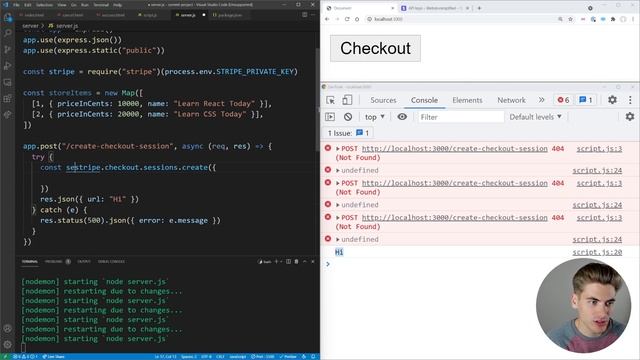Click the 1 issue badge in DevTools toolbar
Screen dimensions: 640x360
click(586, 100)
